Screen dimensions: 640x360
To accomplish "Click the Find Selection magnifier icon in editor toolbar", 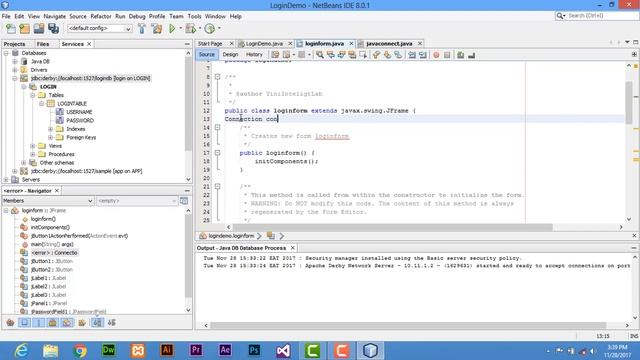I will pyautogui.click(x=320, y=55).
